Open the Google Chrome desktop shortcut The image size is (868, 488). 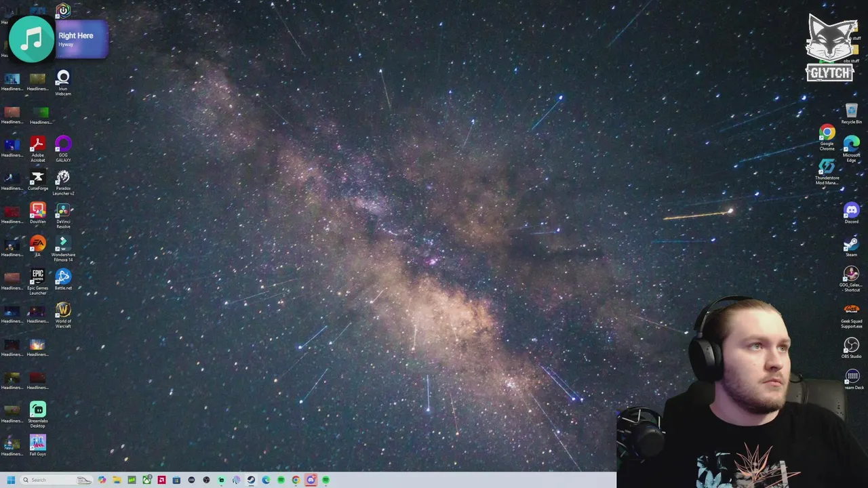click(x=827, y=138)
